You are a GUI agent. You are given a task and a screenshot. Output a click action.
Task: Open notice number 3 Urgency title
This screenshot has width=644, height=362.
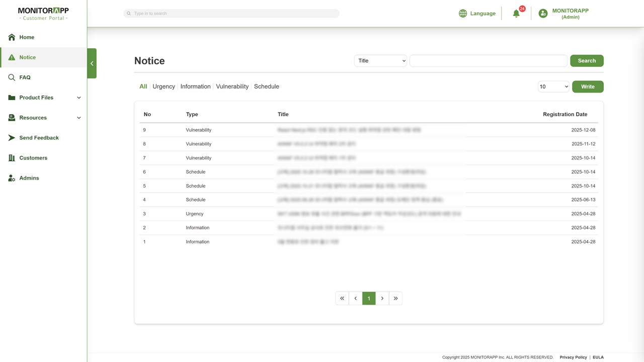coord(369,214)
